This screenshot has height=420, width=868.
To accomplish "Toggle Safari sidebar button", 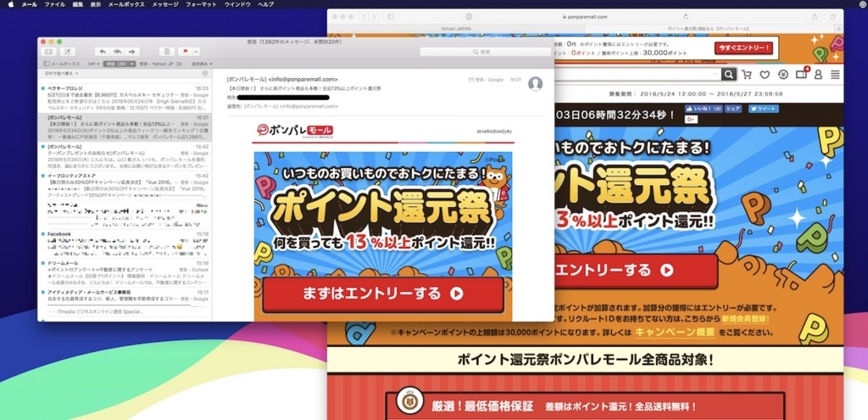I will pyautogui.click(x=391, y=17).
